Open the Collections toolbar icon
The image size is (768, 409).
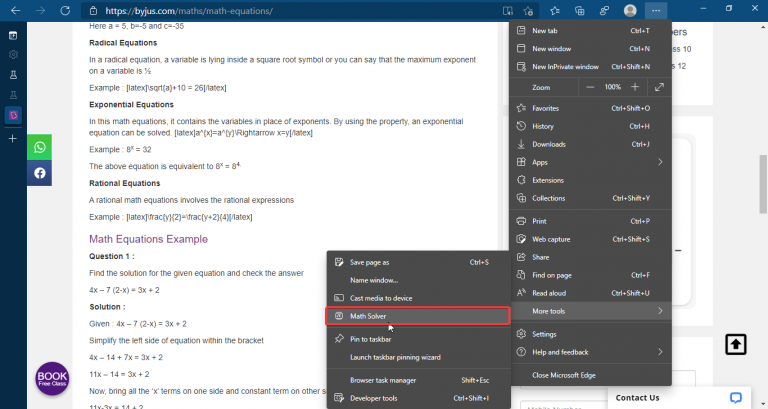579,10
